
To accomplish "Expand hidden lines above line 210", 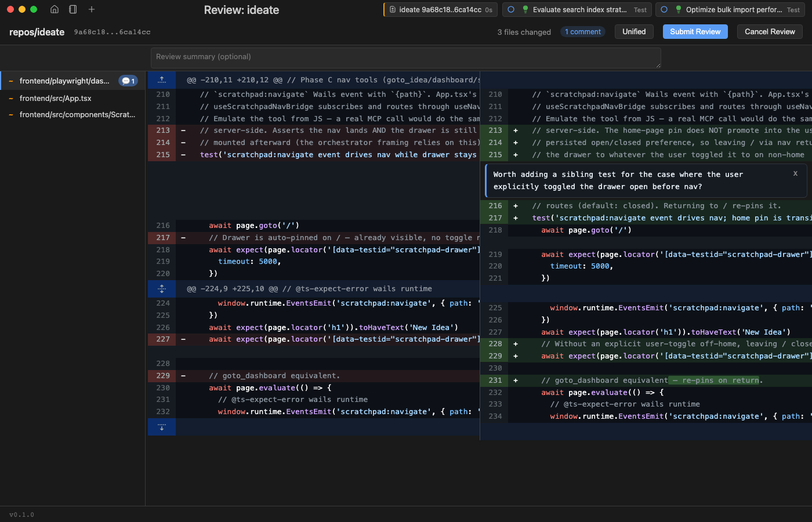I will pyautogui.click(x=162, y=79).
